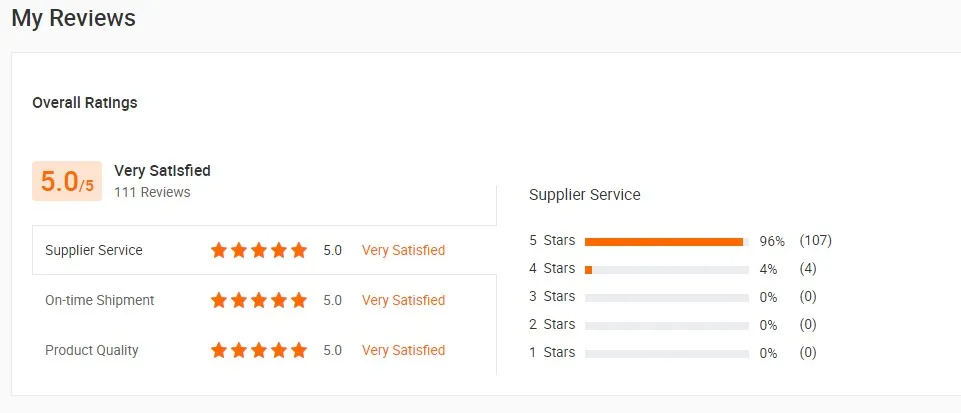The image size is (961, 413).
Task: Click the 5 Stars progress bar
Action: pyautogui.click(x=666, y=241)
